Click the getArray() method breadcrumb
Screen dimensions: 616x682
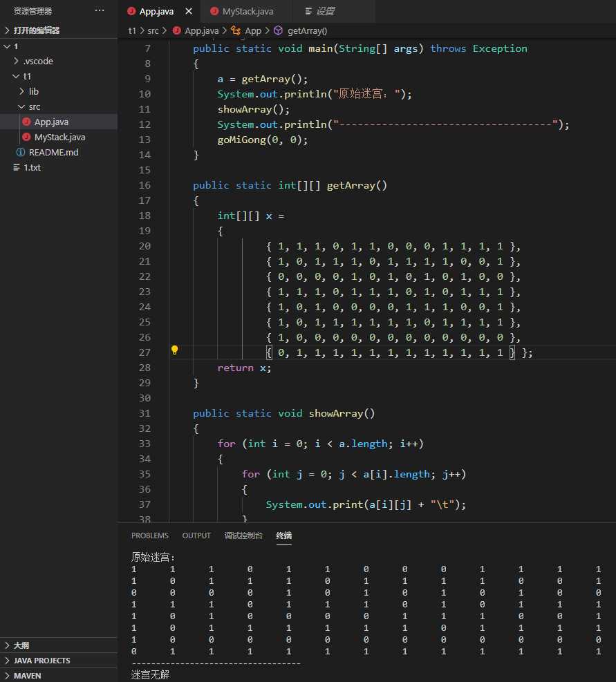(x=308, y=31)
